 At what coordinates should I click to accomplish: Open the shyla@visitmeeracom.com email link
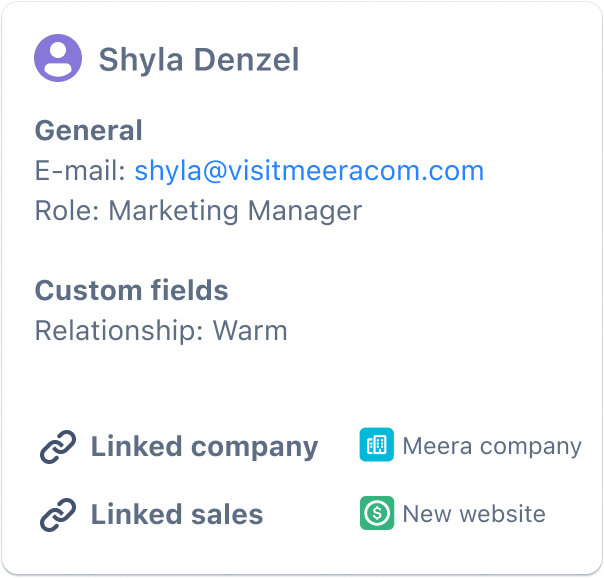click(309, 171)
